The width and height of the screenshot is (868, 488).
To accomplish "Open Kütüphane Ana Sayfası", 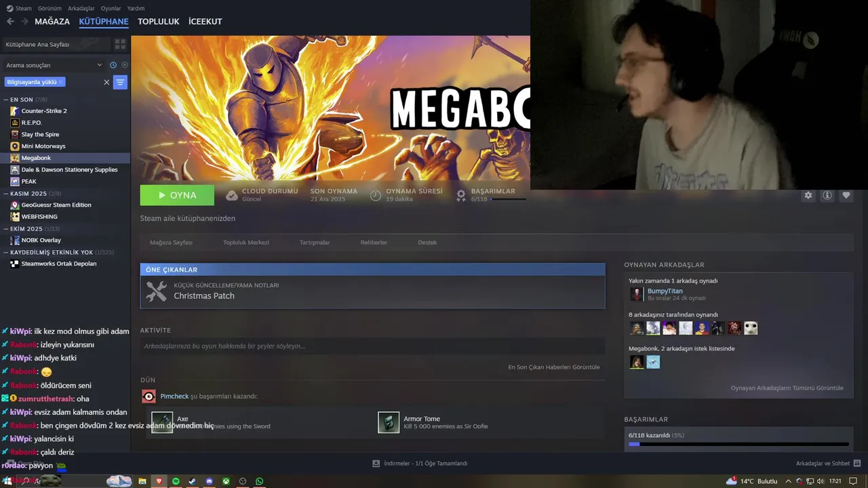I will pyautogui.click(x=56, y=44).
